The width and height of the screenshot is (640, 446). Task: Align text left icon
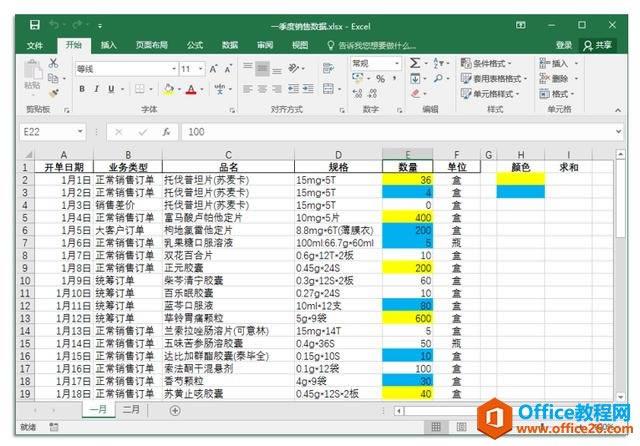coord(247,89)
